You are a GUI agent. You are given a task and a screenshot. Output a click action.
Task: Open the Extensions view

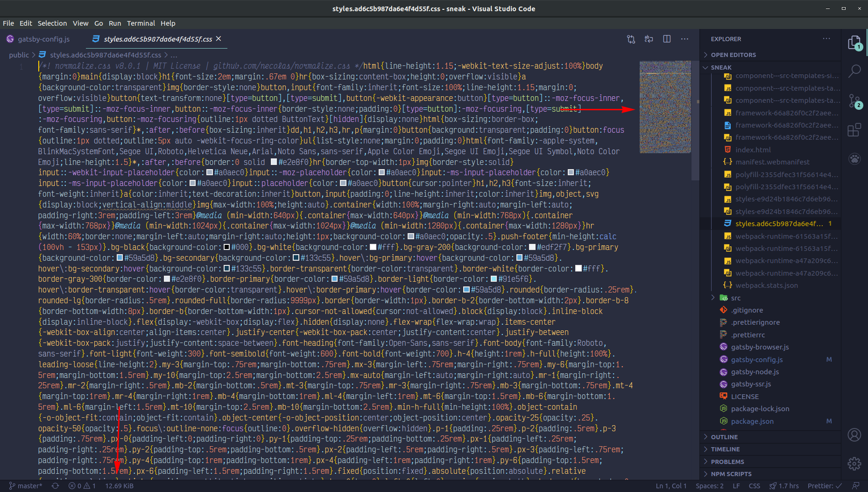pyautogui.click(x=854, y=130)
